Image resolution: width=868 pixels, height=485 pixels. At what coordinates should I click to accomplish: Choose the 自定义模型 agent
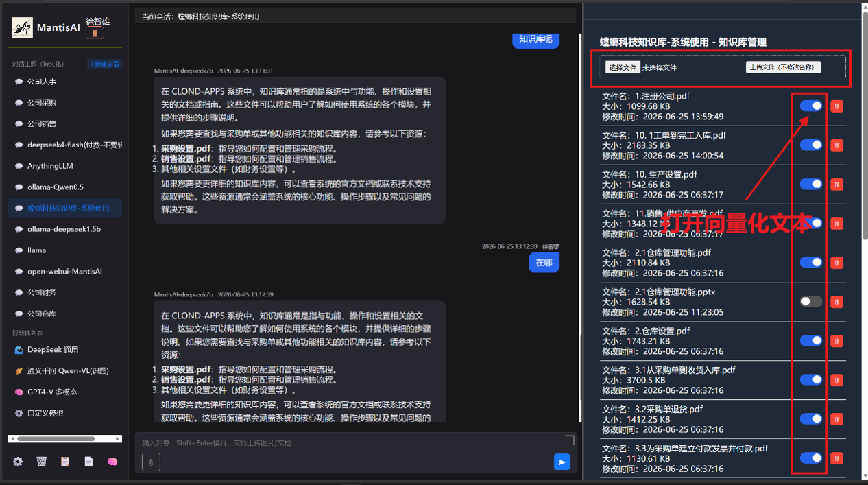(x=65, y=413)
